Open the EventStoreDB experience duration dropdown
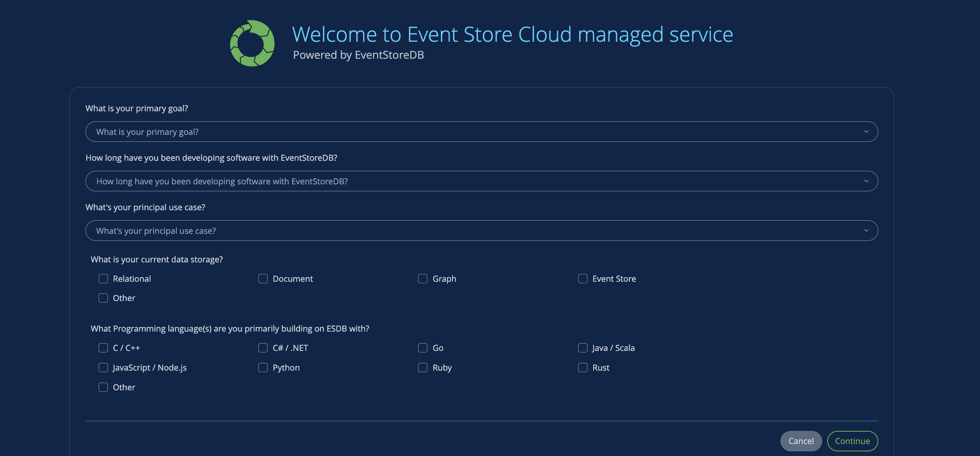The image size is (980, 456). pyautogui.click(x=481, y=181)
